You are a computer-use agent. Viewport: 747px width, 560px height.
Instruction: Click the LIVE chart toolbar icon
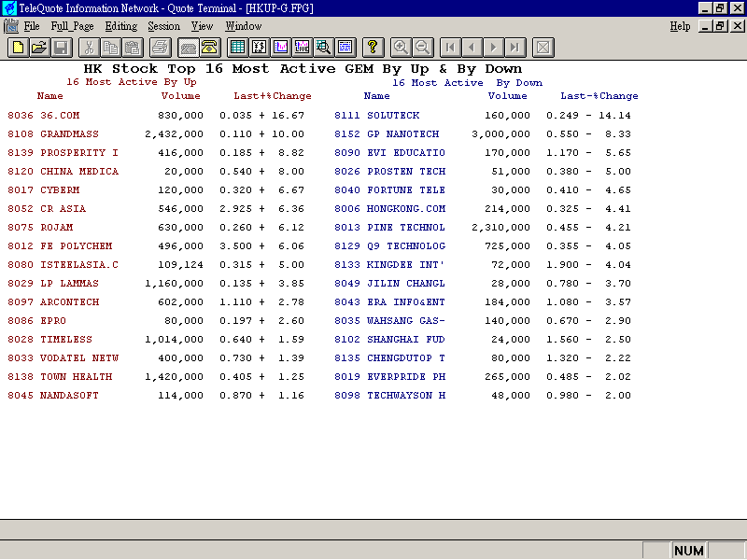point(303,48)
